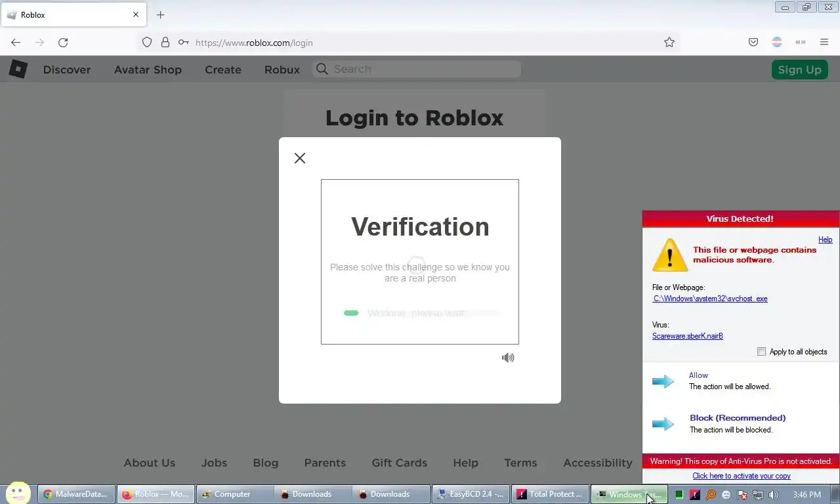Click the Allow arrow icon
Screen dimensions: 840x504
coord(663,381)
